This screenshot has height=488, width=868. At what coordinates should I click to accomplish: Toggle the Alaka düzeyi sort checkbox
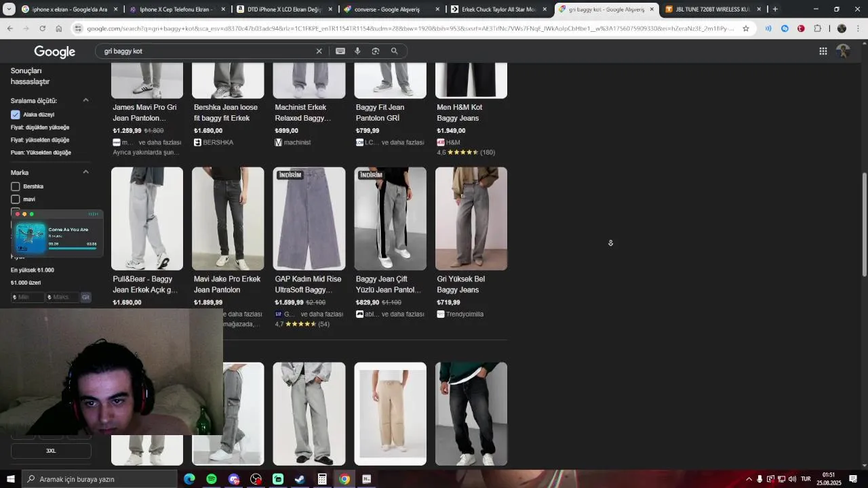[16, 115]
